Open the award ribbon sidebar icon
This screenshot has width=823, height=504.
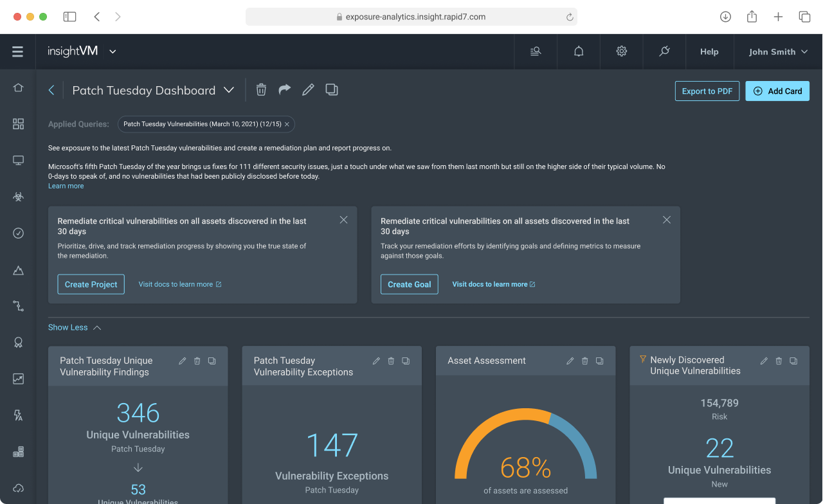(x=18, y=343)
